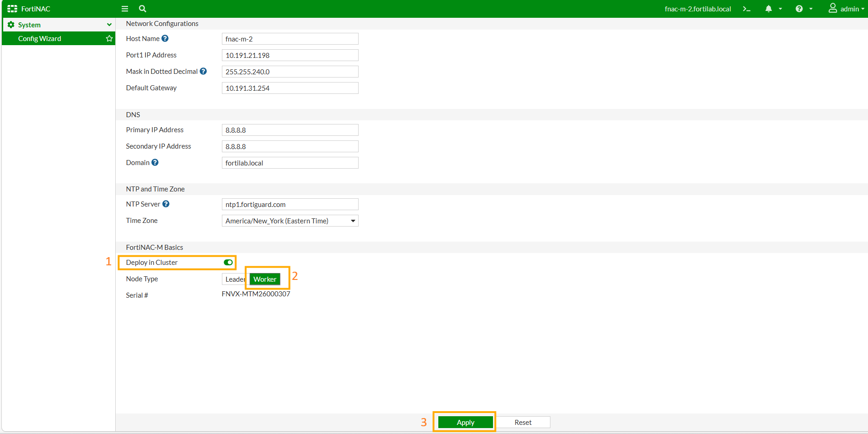Click the Reset button
This screenshot has height=434, width=868.
(x=523, y=422)
